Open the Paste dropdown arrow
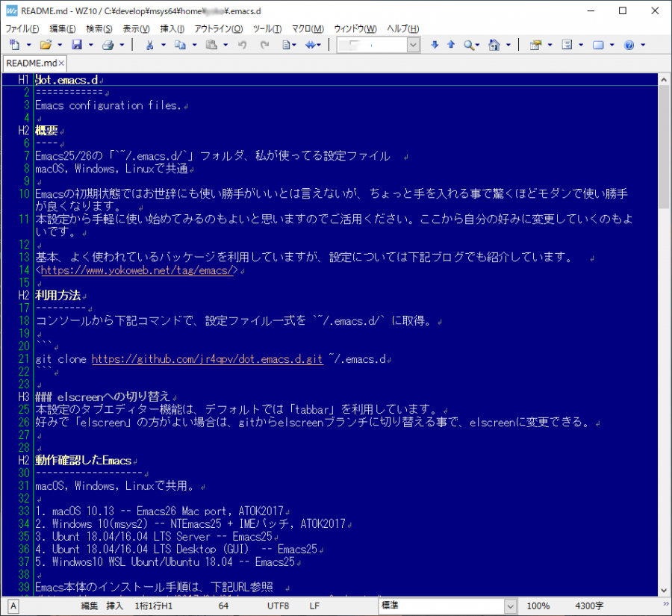Screen dimensions: 672x616 point(225,45)
